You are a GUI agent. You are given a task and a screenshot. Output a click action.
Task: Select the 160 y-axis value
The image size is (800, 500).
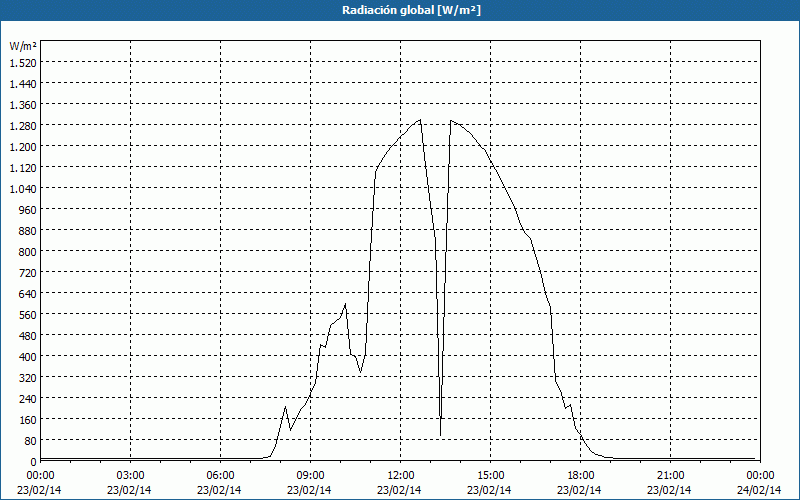point(28,419)
